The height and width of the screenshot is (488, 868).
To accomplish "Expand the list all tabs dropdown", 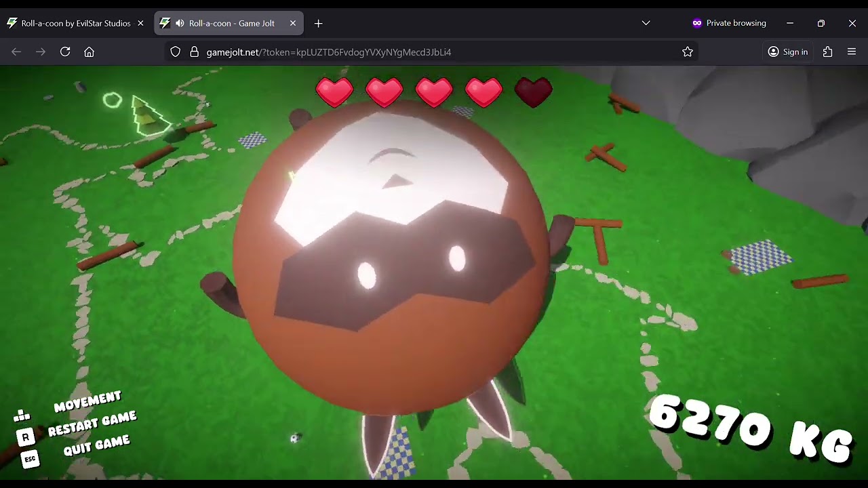I will pos(646,23).
